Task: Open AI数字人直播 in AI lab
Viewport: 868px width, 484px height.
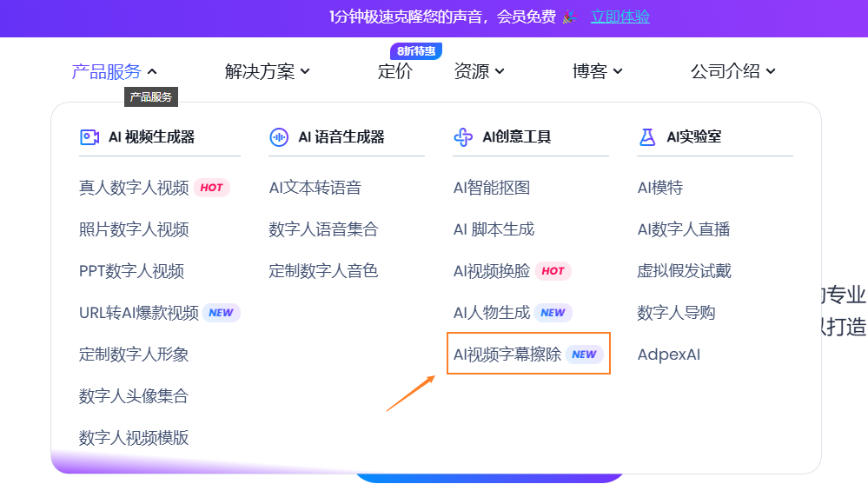Action: click(x=683, y=229)
